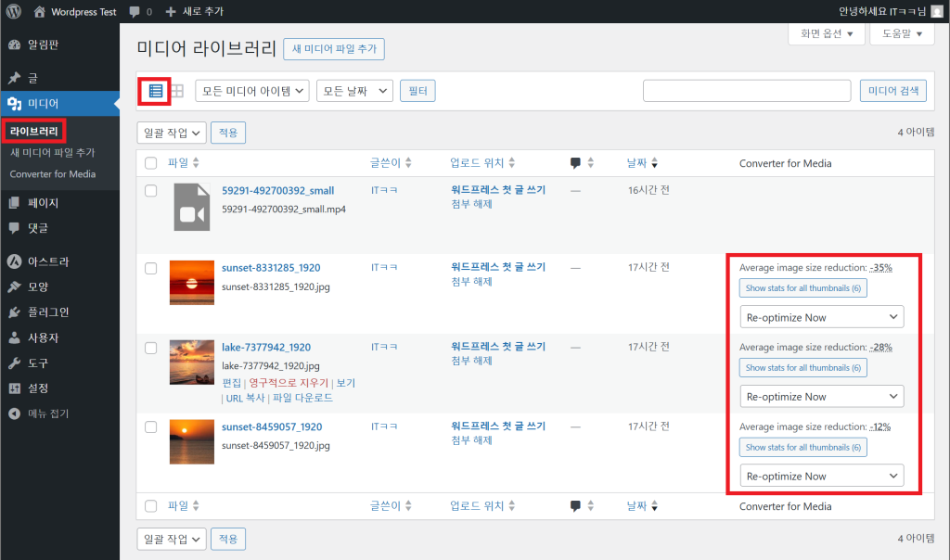
Task: Click URL 복사 link for lake-7377942
Action: [x=245, y=399]
